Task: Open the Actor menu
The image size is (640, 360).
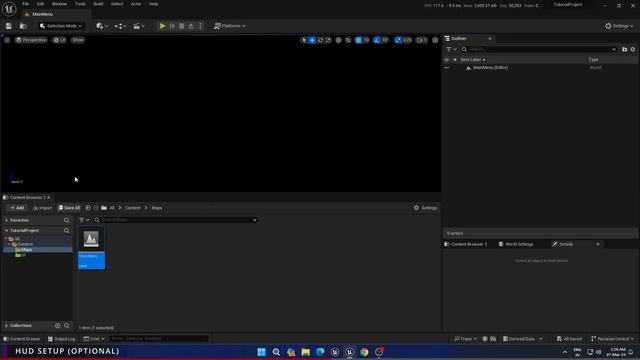Action: (136, 4)
